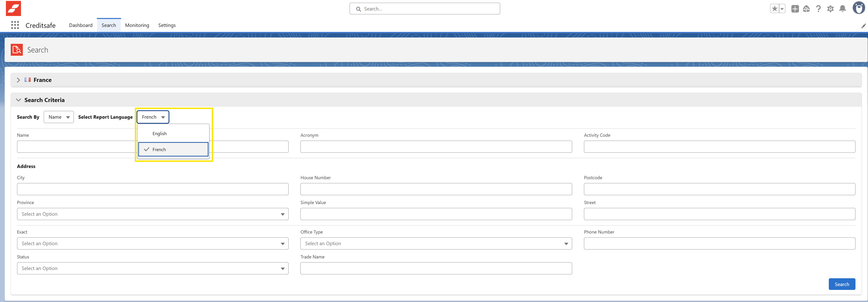Collapse the Search Criteria section

point(18,100)
